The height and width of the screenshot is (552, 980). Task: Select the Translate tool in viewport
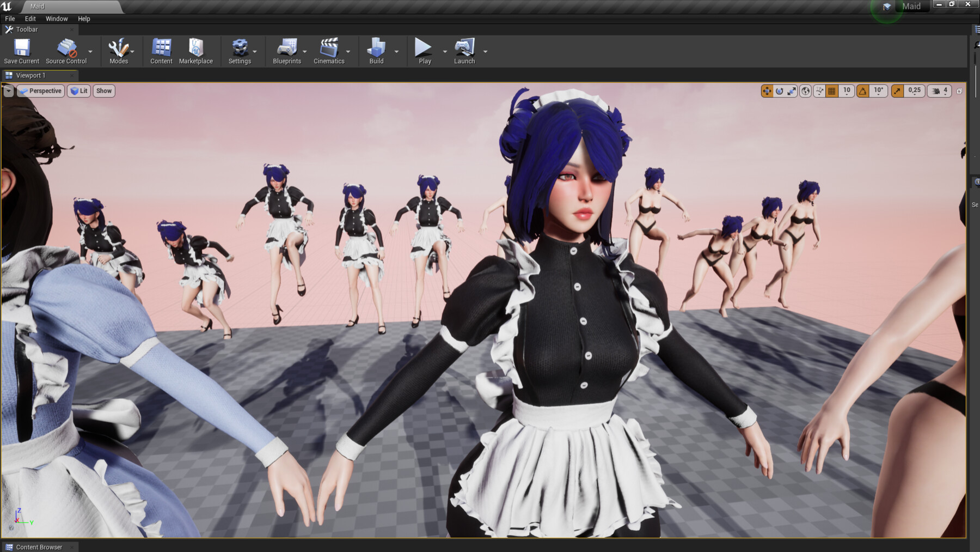(x=767, y=91)
